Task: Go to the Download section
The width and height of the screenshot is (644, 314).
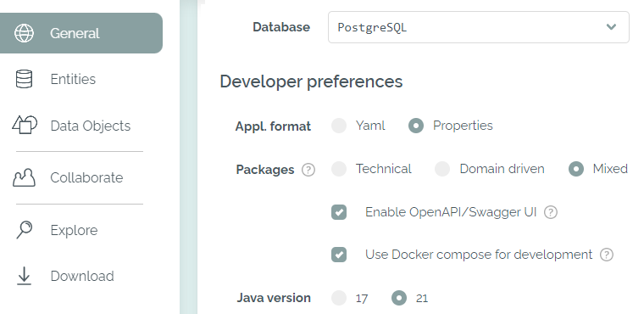Action: click(x=82, y=276)
